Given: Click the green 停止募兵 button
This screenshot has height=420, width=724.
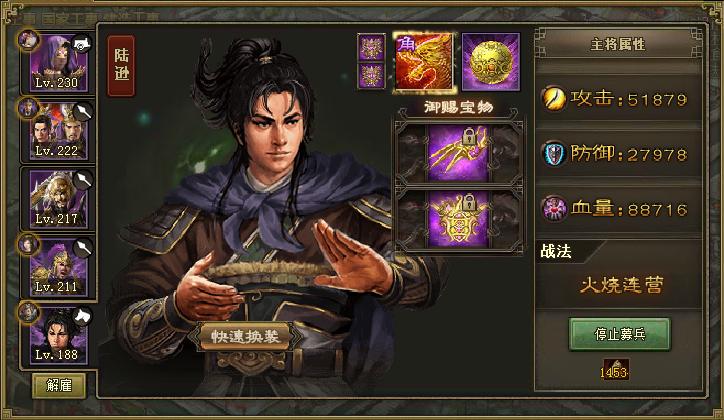Looking at the screenshot, I should tap(620, 334).
